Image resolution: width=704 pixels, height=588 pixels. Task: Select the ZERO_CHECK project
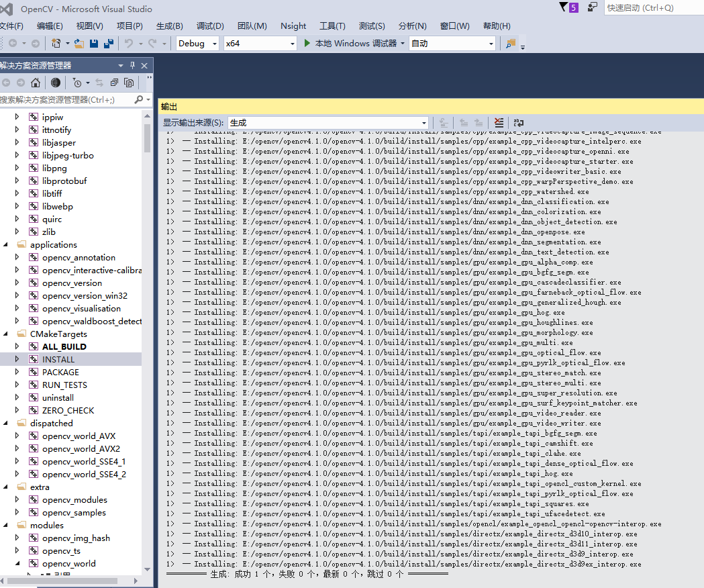point(68,410)
